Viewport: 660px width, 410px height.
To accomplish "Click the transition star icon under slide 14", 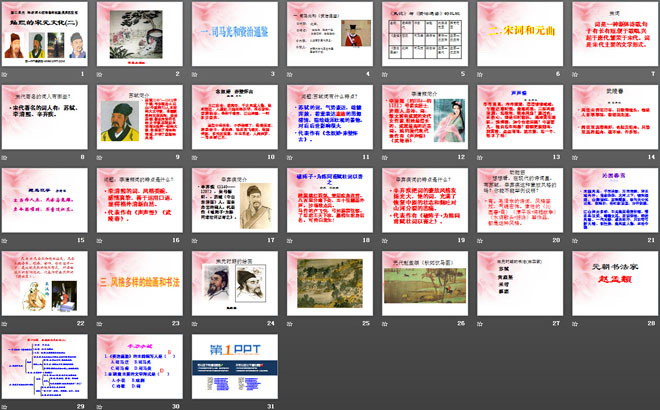I will [x=575, y=157].
